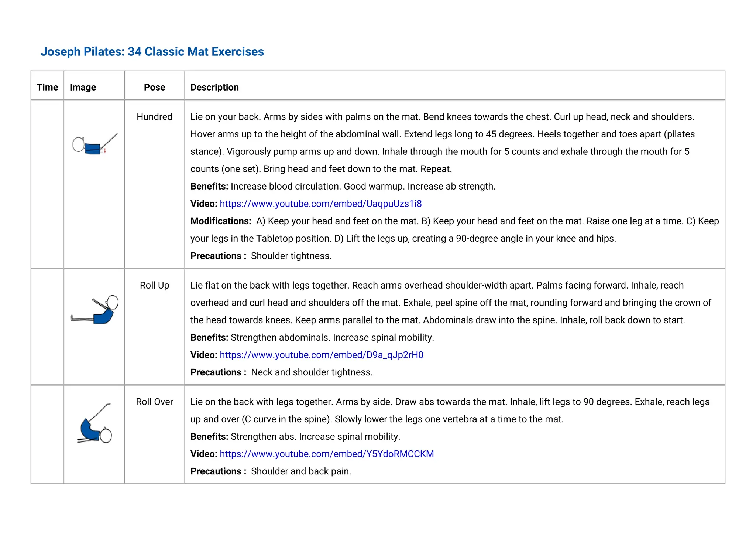Open the Hundred exercise YouTube video link
The width and height of the screenshot is (756, 535).
click(x=320, y=204)
